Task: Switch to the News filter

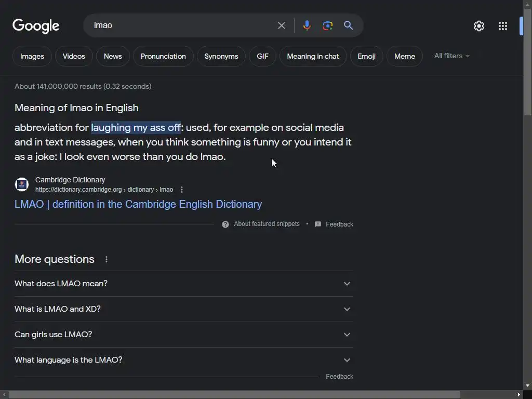Action: coord(113,56)
